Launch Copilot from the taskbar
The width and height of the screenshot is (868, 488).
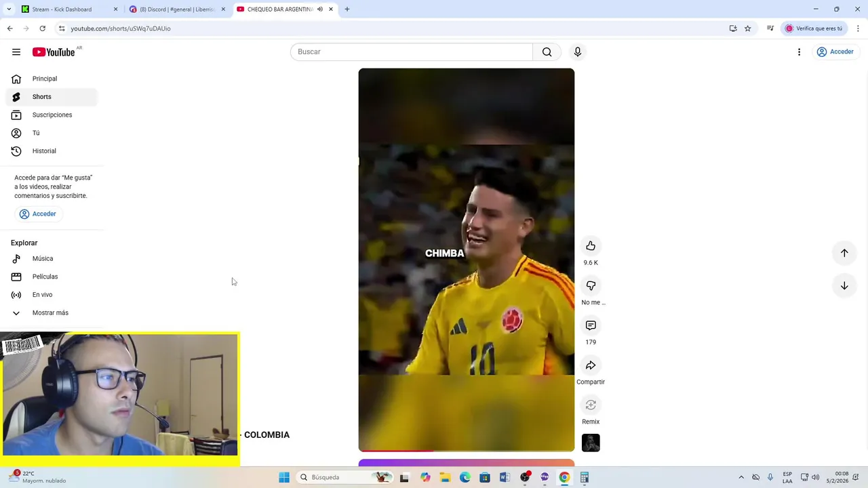pyautogui.click(x=425, y=477)
